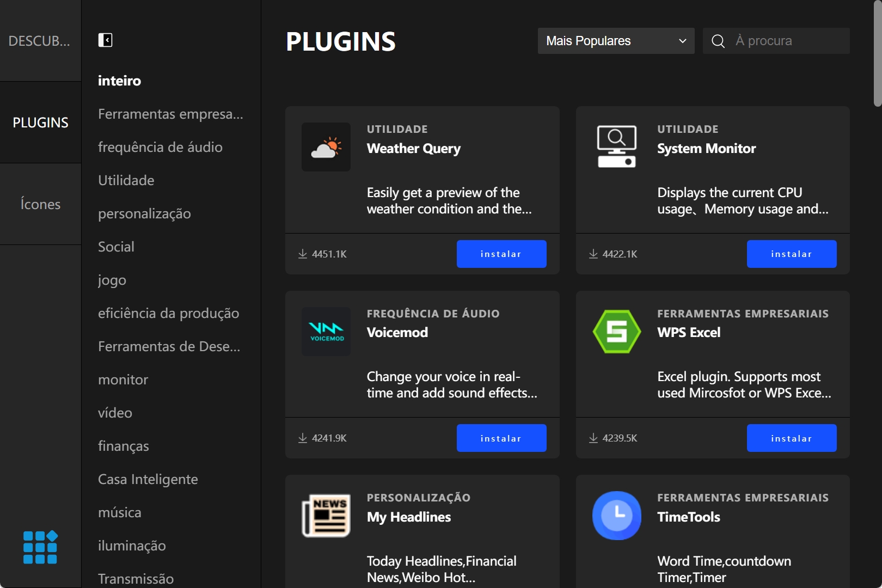This screenshot has width=882, height=588.
Task: Select the frequência de áudio category
Action: [x=160, y=147]
